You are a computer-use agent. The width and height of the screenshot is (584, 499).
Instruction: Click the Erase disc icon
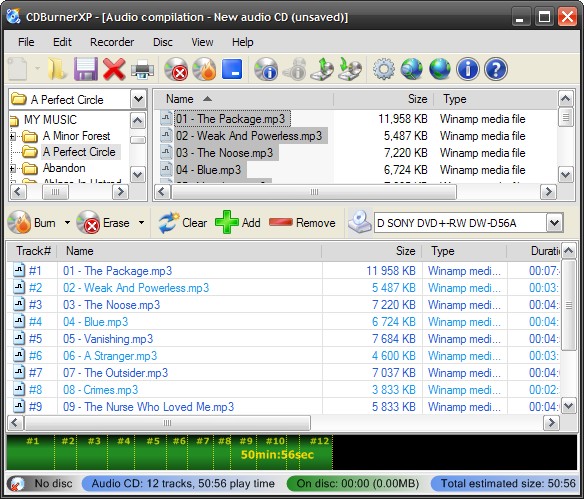[x=88, y=222]
